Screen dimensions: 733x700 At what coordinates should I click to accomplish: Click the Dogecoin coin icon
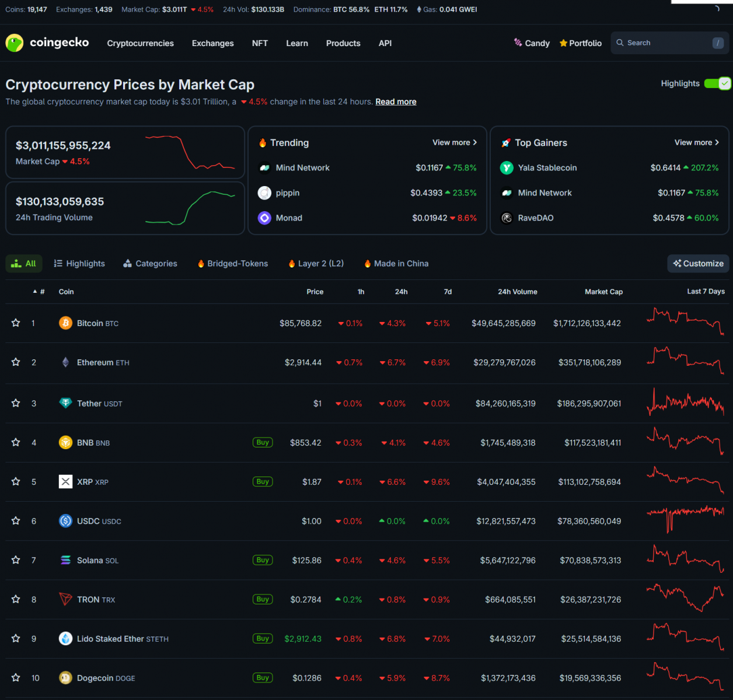[x=65, y=678]
